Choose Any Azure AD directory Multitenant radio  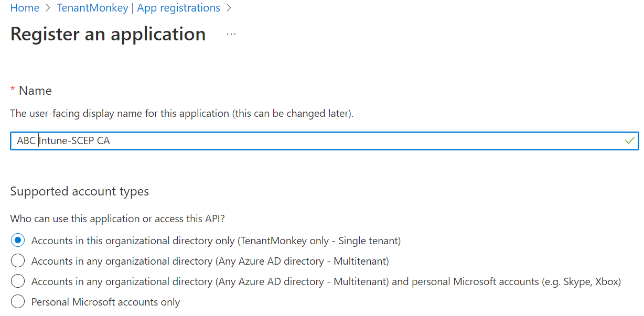point(18,261)
